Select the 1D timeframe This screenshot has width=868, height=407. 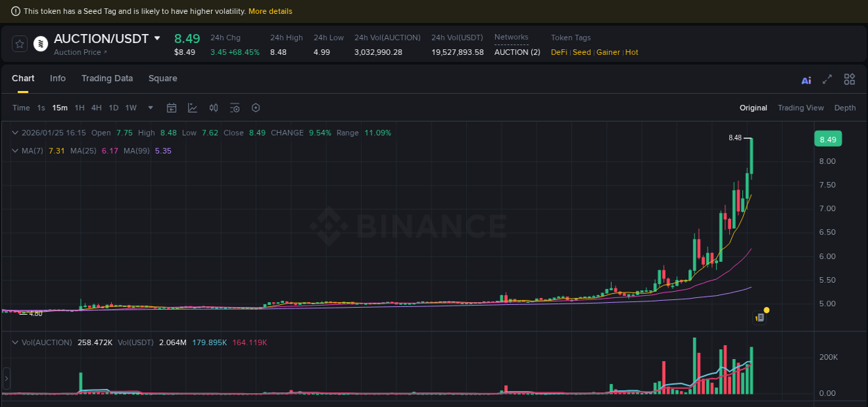[x=113, y=108]
